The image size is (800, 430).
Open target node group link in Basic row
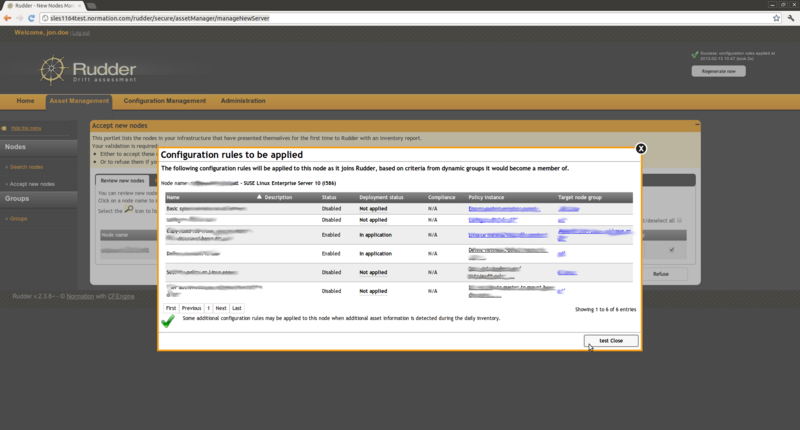[x=568, y=209]
